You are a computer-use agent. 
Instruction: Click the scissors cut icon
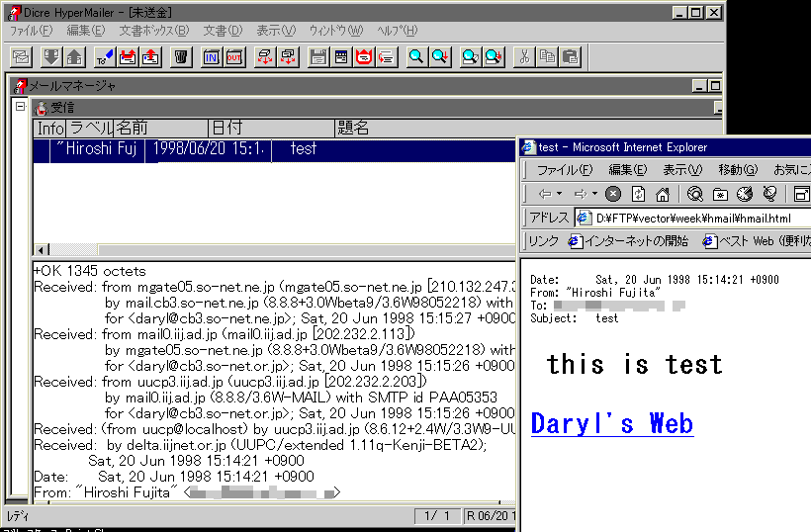coord(524,57)
